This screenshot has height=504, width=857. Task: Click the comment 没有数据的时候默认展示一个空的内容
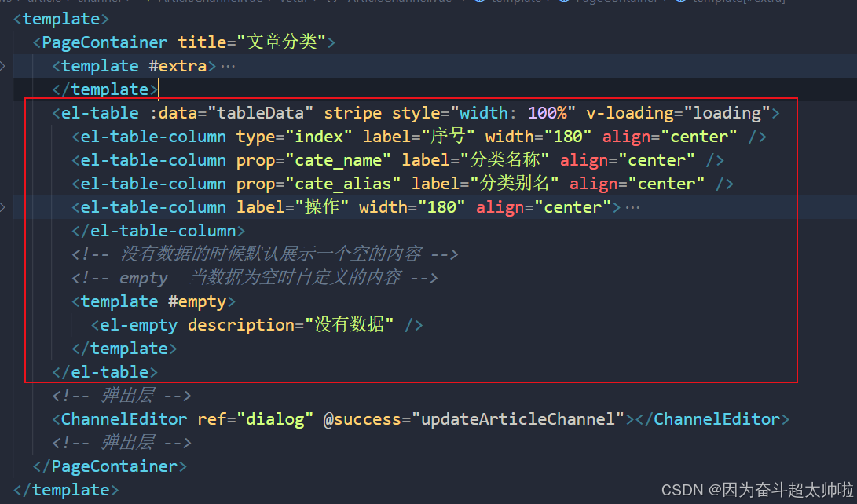(x=265, y=254)
